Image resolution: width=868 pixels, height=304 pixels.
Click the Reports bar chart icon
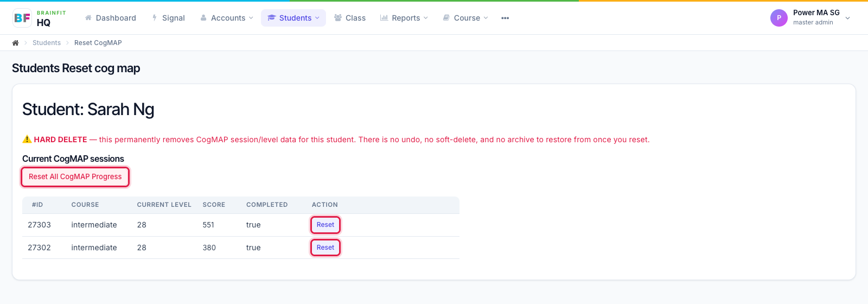384,18
